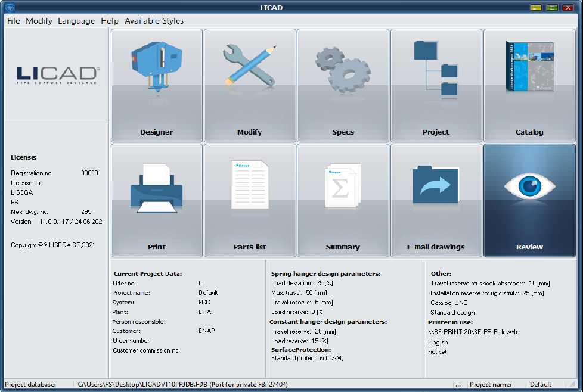
Task: Click the 'English' language text
Action: (x=438, y=342)
